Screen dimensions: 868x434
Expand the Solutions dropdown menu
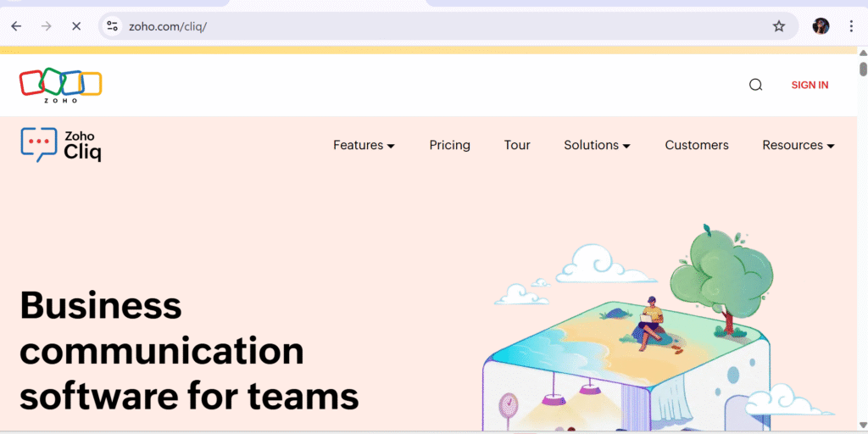pos(598,145)
